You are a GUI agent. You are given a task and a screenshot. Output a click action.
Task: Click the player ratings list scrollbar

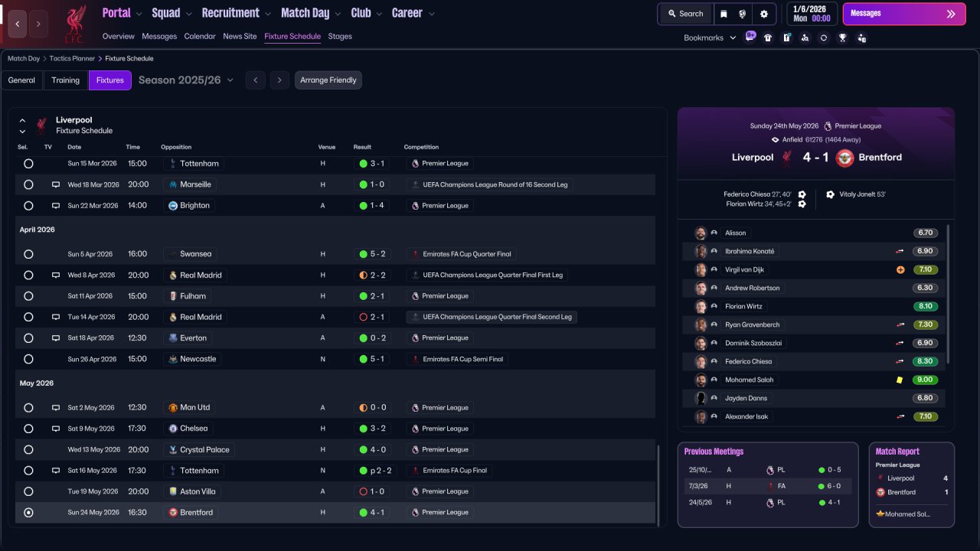point(948,294)
